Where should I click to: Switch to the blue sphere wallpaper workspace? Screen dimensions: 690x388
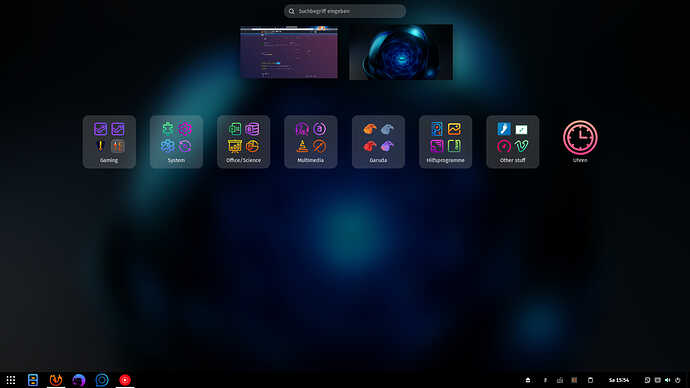[x=401, y=52]
